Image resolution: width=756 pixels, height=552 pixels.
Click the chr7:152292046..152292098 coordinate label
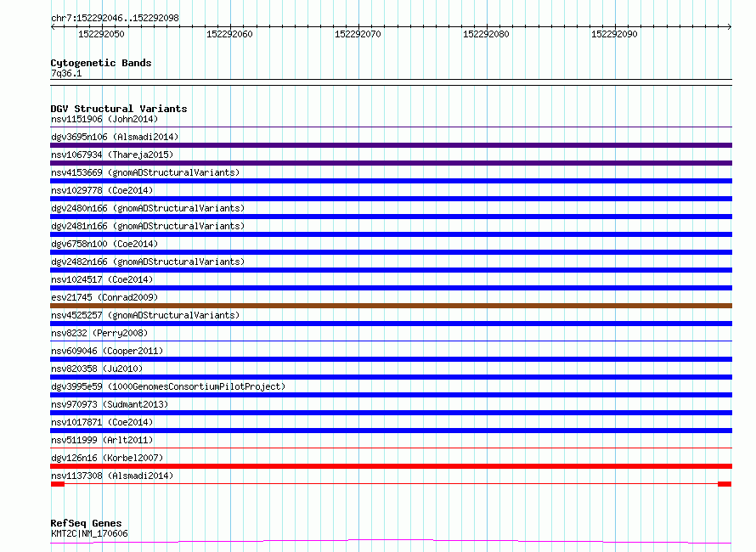(x=115, y=18)
